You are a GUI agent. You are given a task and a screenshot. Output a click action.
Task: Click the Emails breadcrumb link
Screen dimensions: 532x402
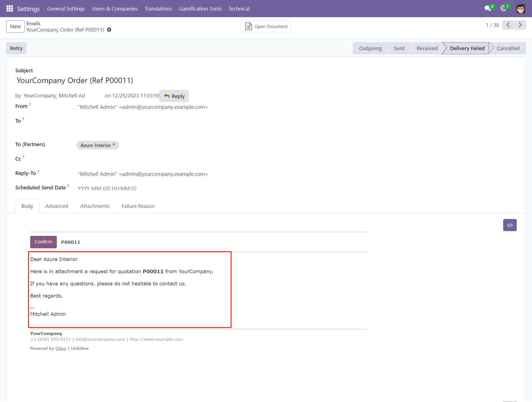pos(33,24)
